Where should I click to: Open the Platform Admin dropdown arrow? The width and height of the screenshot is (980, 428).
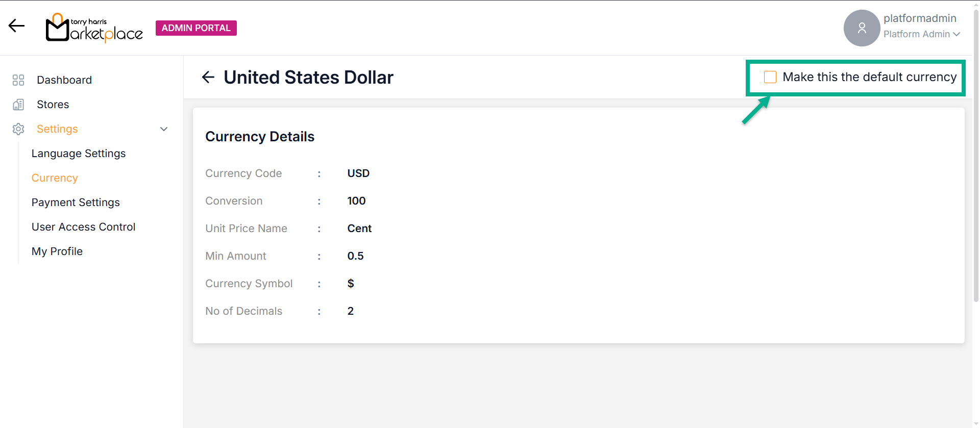[x=957, y=34]
